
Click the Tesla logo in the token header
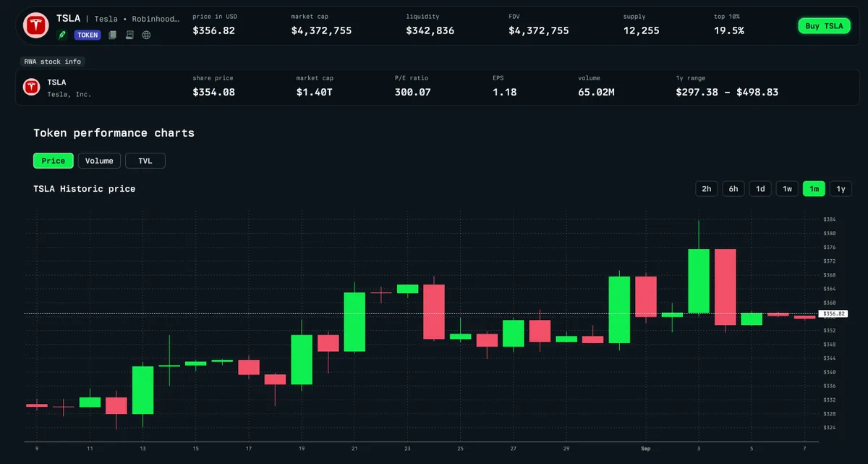[x=35, y=25]
